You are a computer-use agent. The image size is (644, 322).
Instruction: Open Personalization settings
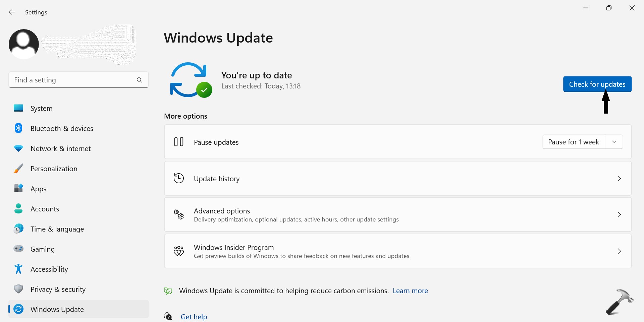click(x=78, y=169)
